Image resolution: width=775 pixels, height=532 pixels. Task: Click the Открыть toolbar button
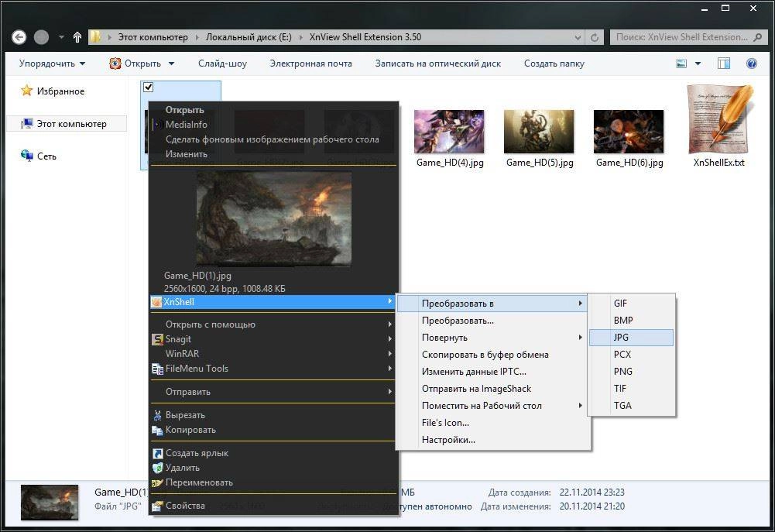tap(136, 63)
